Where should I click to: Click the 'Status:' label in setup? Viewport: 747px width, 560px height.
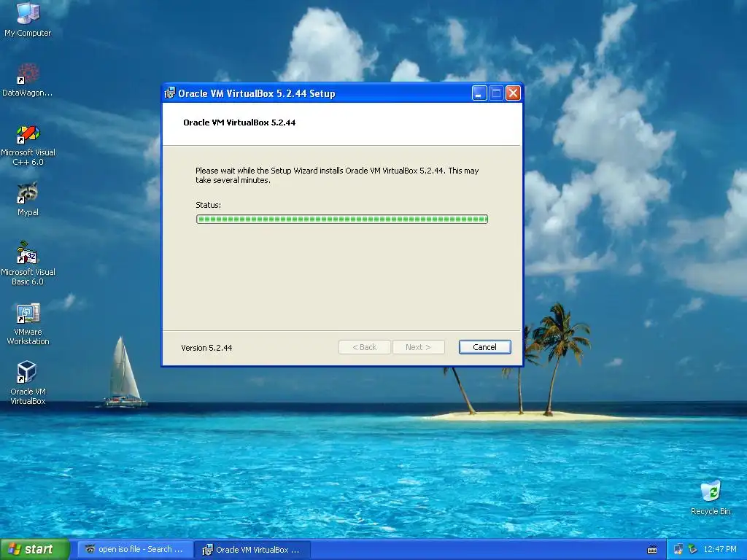pyautogui.click(x=208, y=205)
